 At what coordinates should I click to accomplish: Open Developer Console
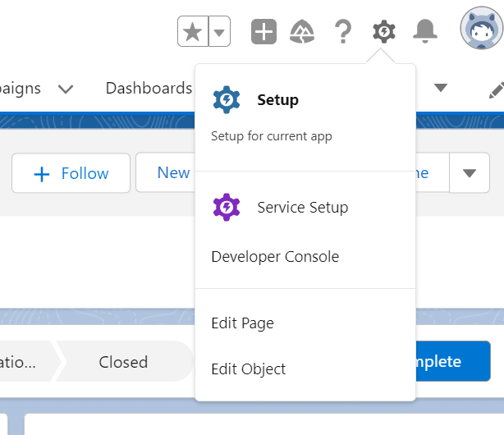275,257
